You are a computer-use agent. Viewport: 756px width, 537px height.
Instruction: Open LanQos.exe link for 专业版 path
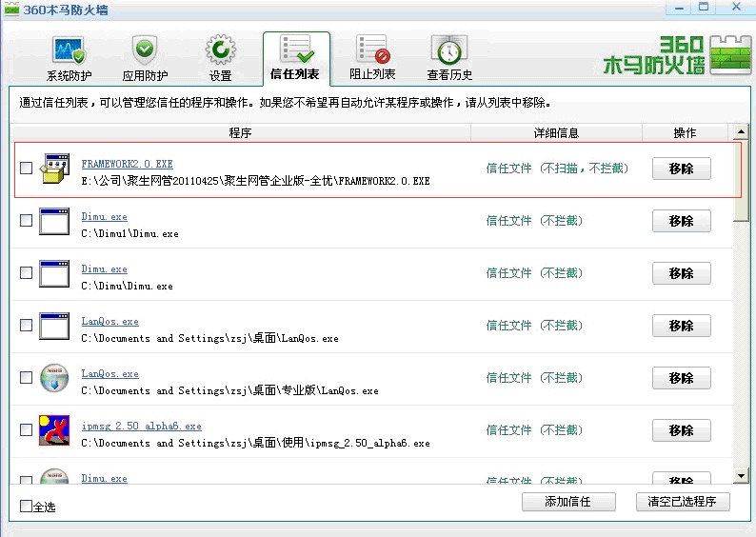[109, 373]
